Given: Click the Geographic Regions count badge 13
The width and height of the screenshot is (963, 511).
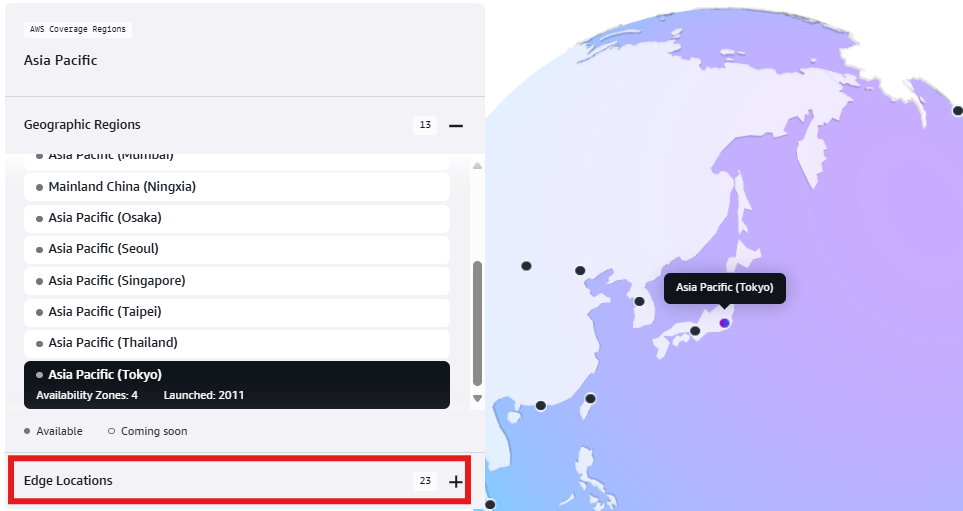Looking at the screenshot, I should (x=425, y=125).
